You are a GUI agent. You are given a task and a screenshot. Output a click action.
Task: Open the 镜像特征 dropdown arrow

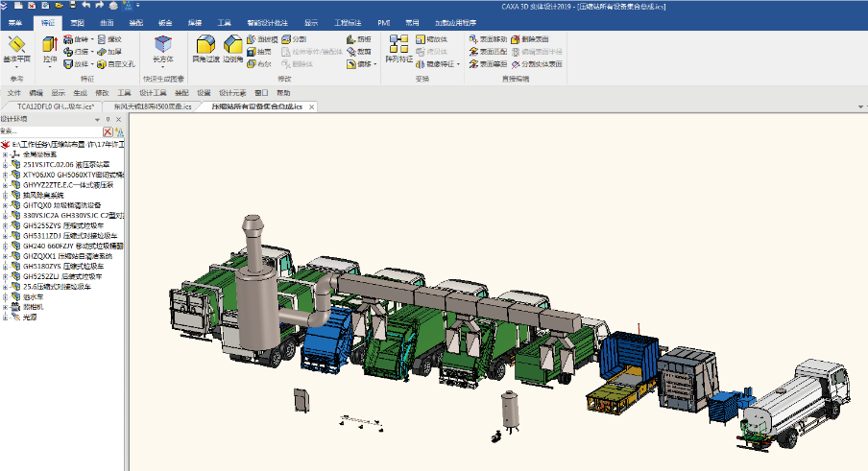[x=459, y=64]
